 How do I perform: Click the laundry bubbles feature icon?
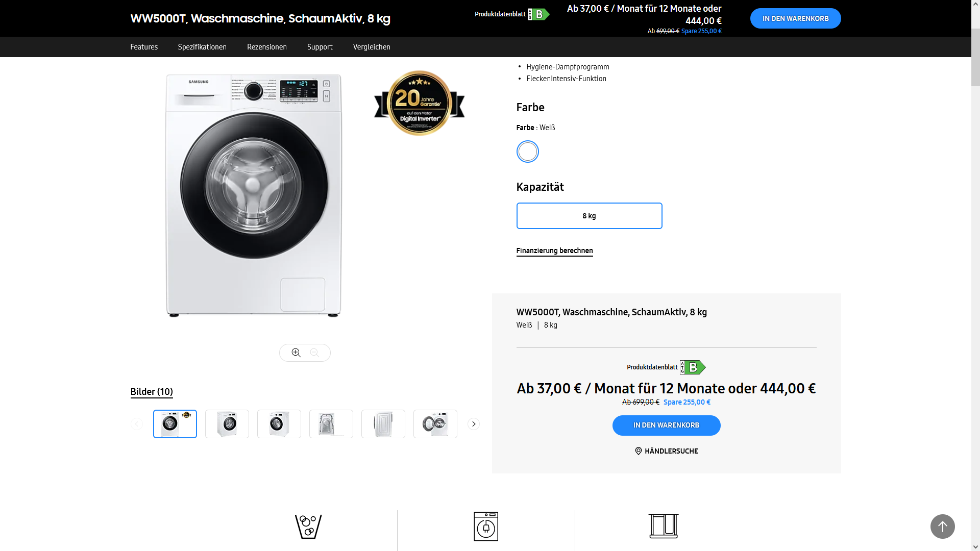coord(308,526)
